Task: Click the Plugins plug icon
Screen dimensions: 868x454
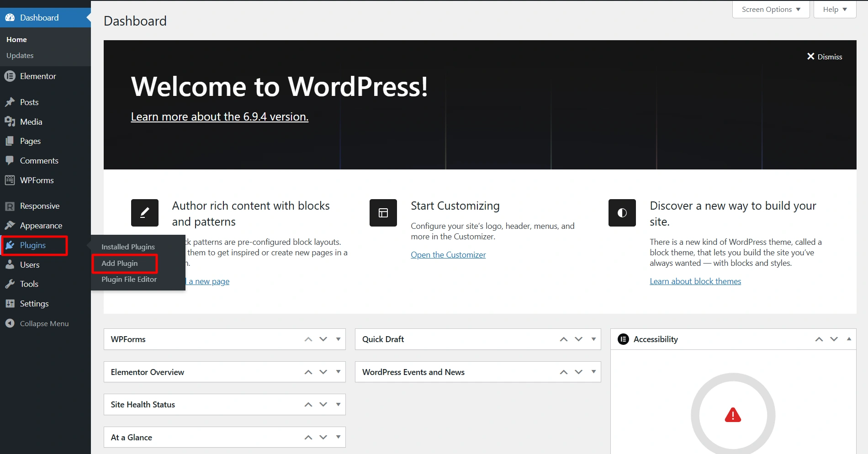Action: pyautogui.click(x=10, y=245)
